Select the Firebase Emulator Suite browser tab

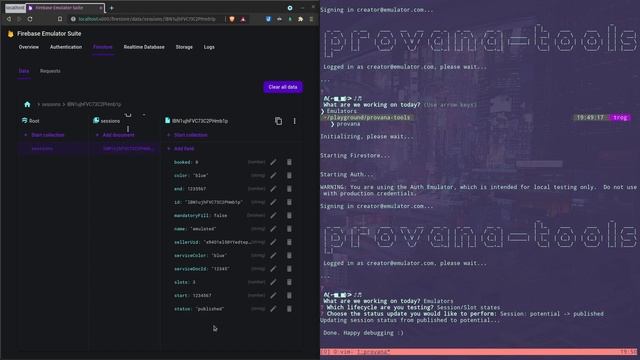point(65,8)
